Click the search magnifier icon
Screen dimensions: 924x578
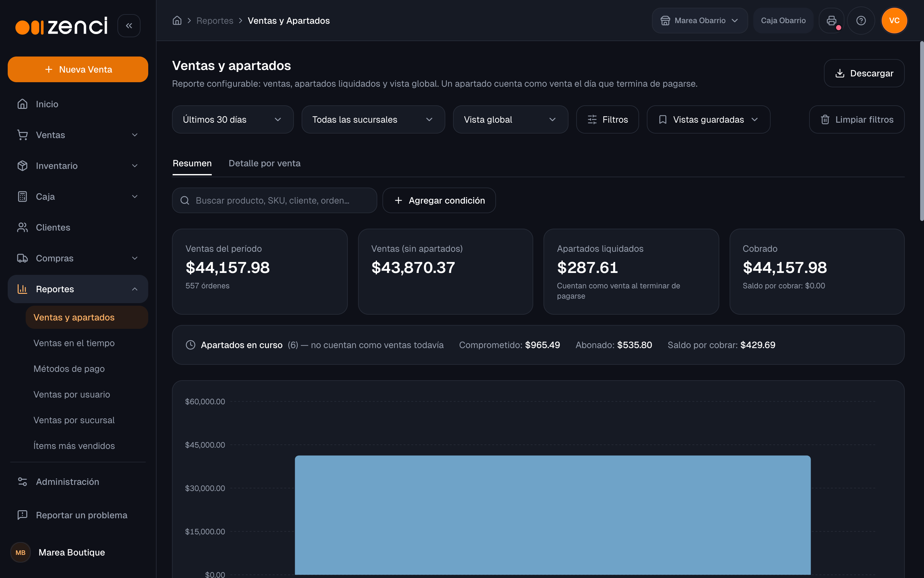pyautogui.click(x=185, y=200)
